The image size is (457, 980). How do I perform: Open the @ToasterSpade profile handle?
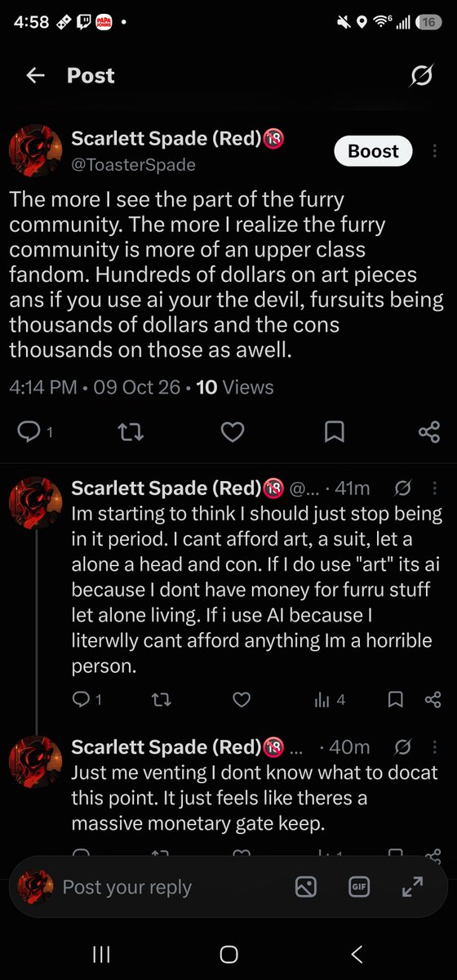[134, 165]
